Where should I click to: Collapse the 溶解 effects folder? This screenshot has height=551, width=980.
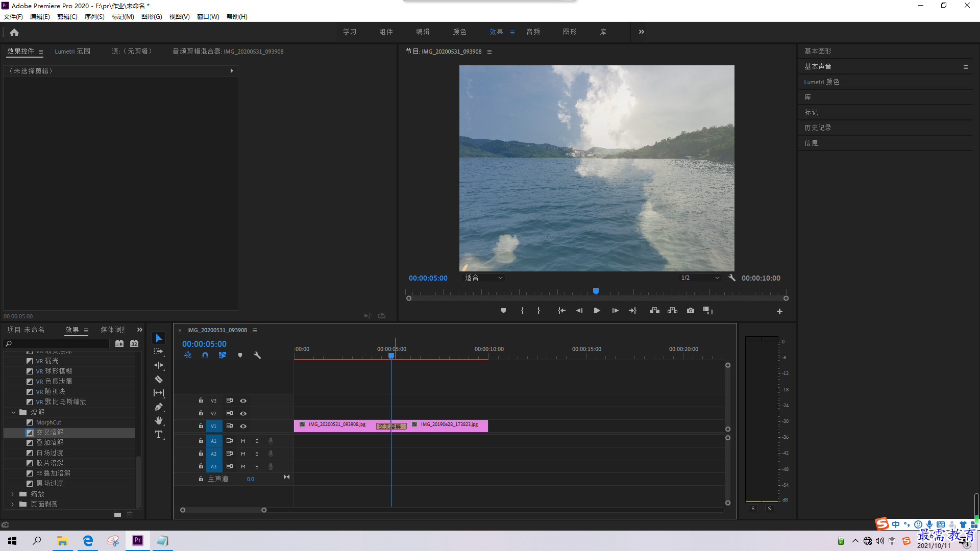13,412
